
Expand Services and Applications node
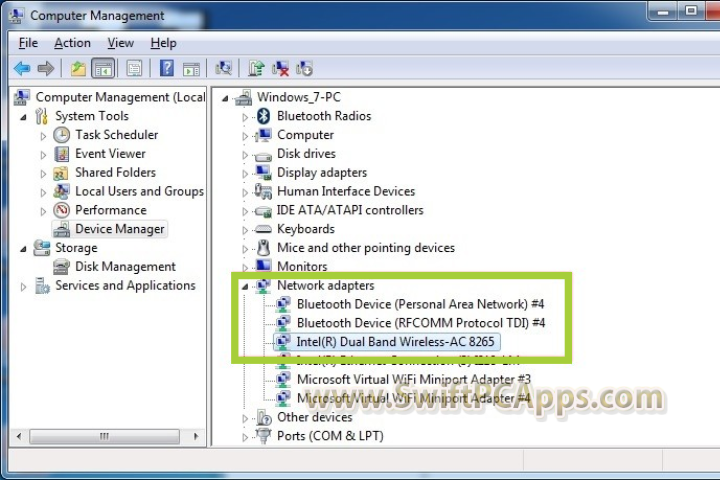pos(23,287)
